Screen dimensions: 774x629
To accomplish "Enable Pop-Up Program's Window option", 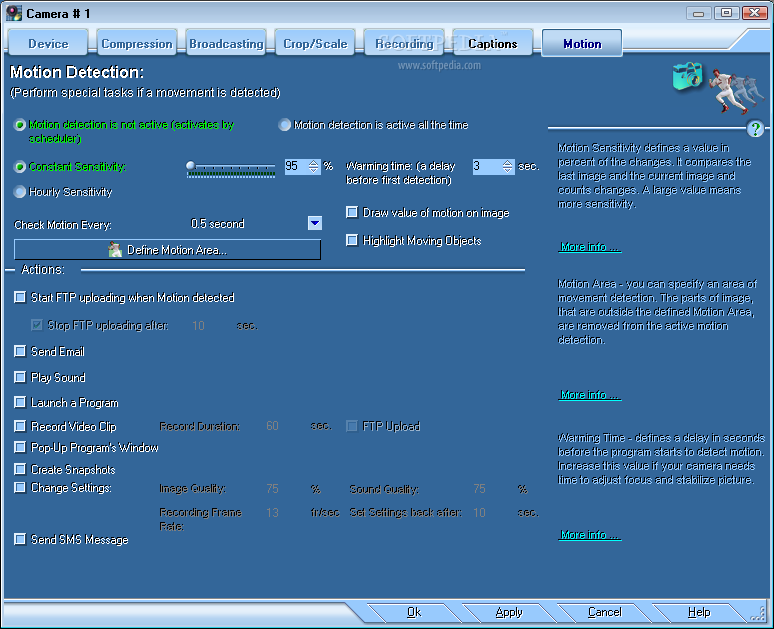I will click(x=20, y=447).
